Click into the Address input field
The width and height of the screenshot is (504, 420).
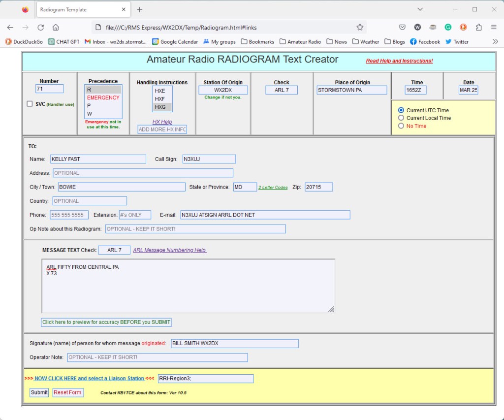[142, 173]
